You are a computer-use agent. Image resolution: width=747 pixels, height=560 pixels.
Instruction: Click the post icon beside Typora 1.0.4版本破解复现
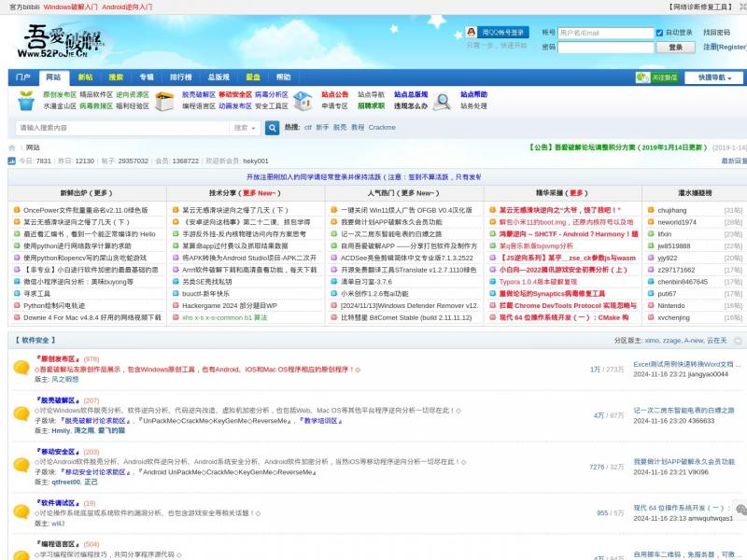[x=493, y=282]
